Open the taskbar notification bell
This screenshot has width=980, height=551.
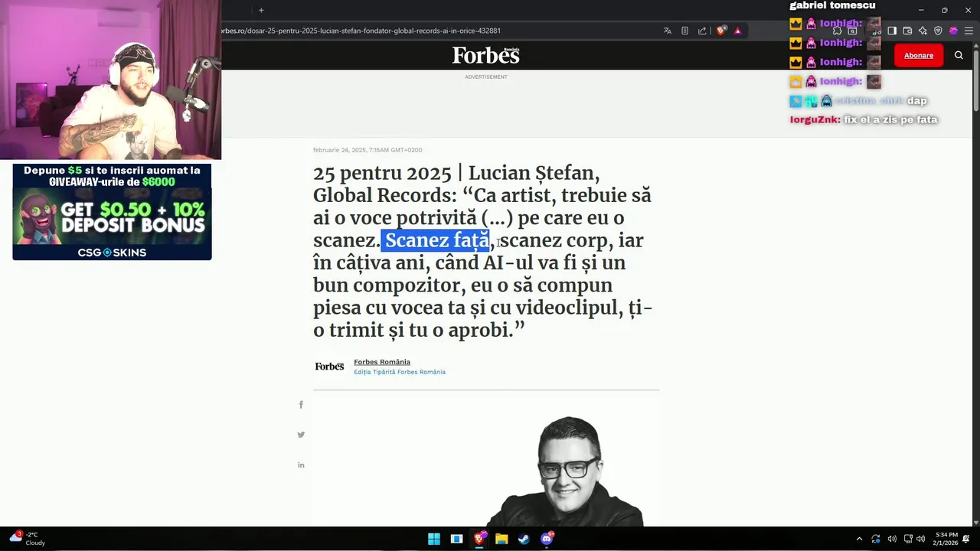966,539
